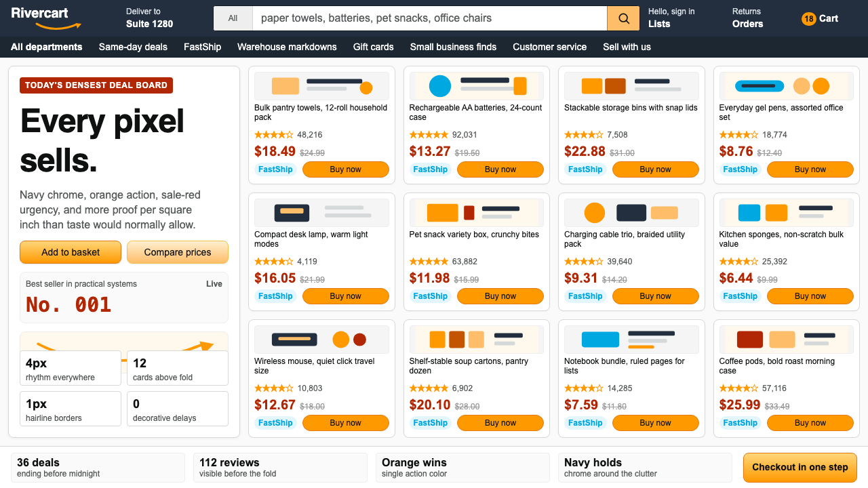Open Notebook bundle product image

point(631,340)
